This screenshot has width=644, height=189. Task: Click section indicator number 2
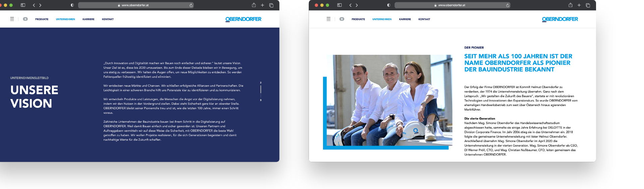point(261,82)
